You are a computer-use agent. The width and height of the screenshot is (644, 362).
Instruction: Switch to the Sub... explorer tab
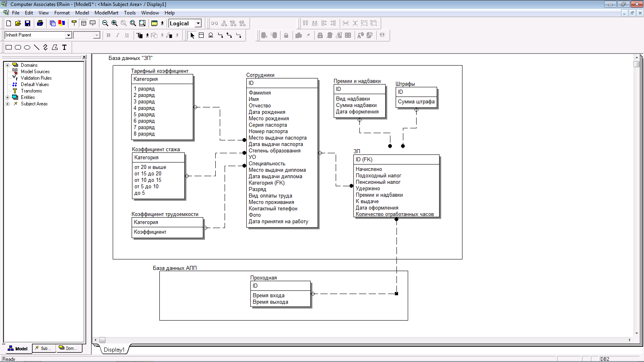(x=43, y=348)
